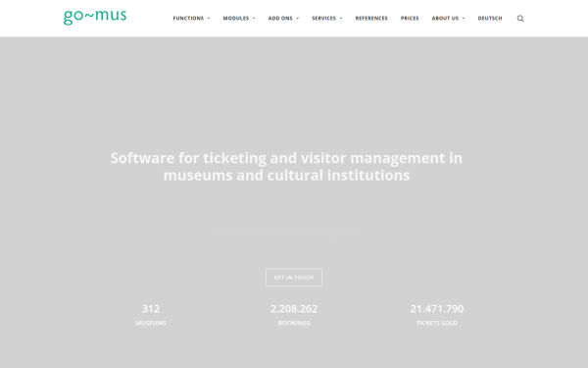Click the Museums label

point(151,323)
